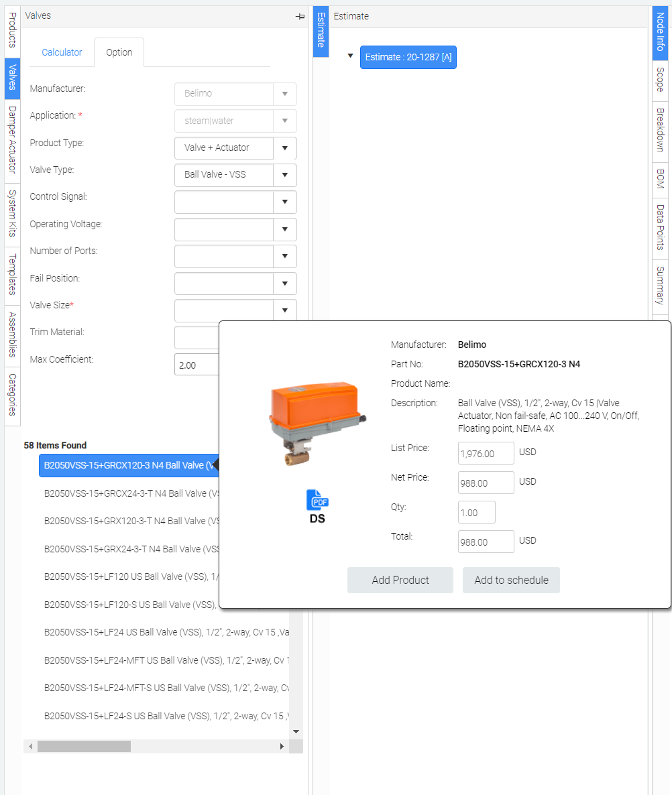Open the Damper Actuator side tab
This screenshot has width=672, height=795.
[x=12, y=141]
